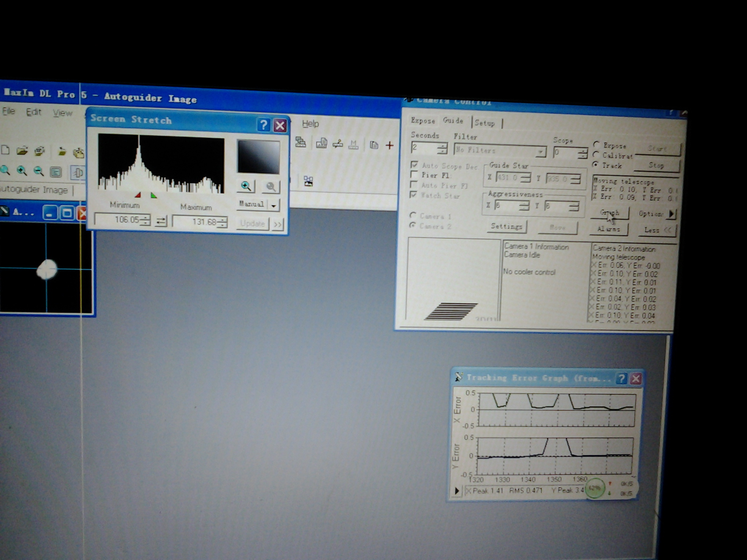747x560 pixels.
Task: Select Camera 2 radio button
Action: (x=413, y=225)
